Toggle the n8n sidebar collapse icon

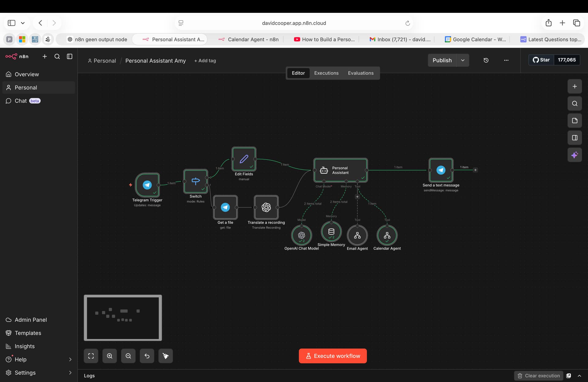click(x=70, y=56)
